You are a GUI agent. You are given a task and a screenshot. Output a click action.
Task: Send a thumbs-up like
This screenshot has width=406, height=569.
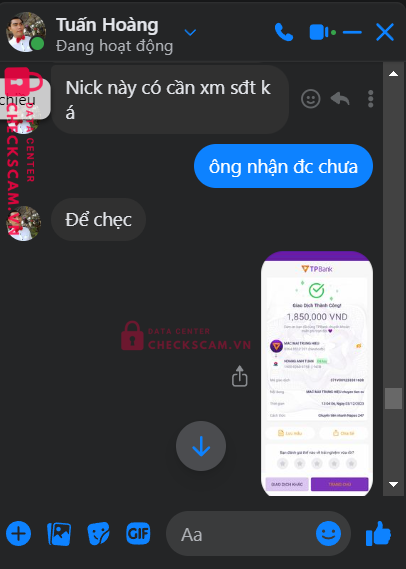pos(378,533)
